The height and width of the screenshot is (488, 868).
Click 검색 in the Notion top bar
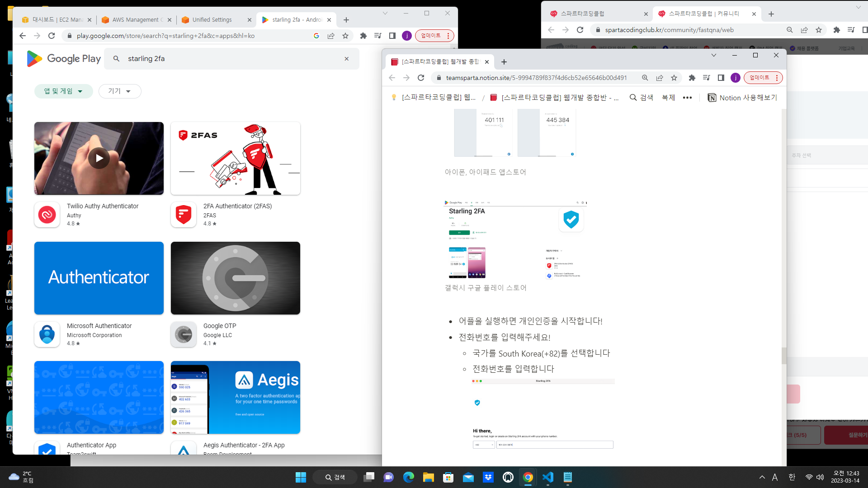click(x=642, y=98)
